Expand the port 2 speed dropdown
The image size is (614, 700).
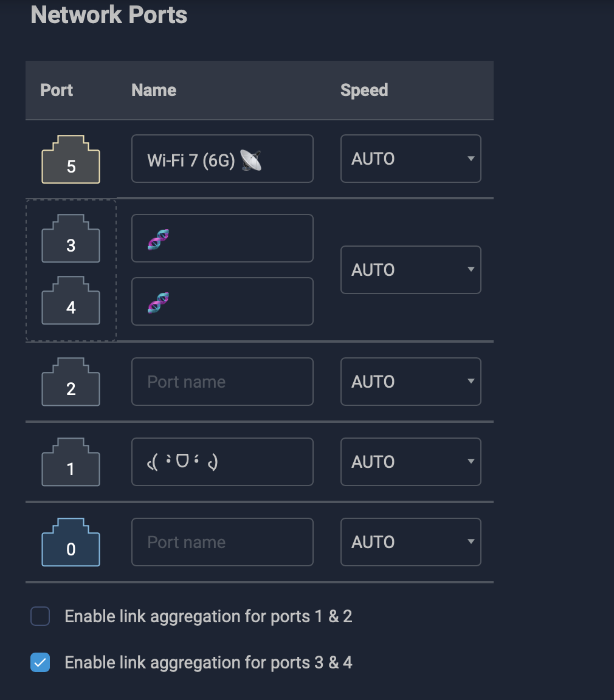tap(410, 382)
